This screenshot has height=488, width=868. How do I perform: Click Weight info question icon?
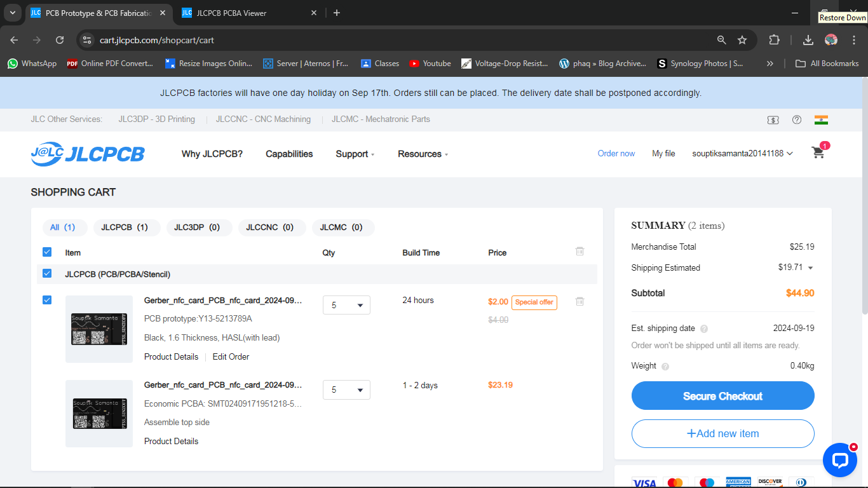pos(665,367)
